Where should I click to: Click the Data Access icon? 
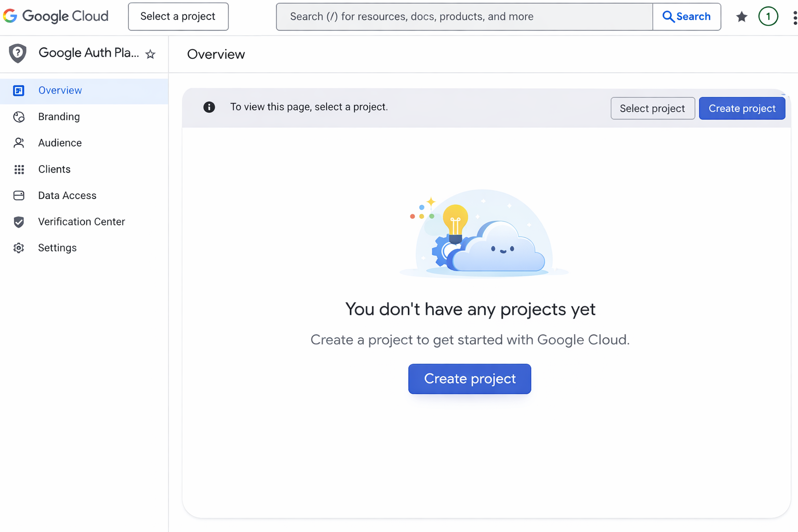coord(19,195)
